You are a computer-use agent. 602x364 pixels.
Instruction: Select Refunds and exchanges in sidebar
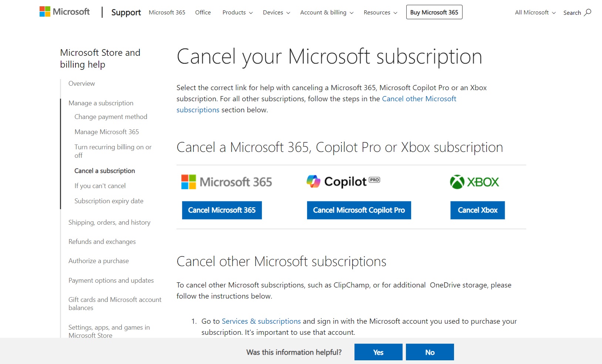(102, 242)
